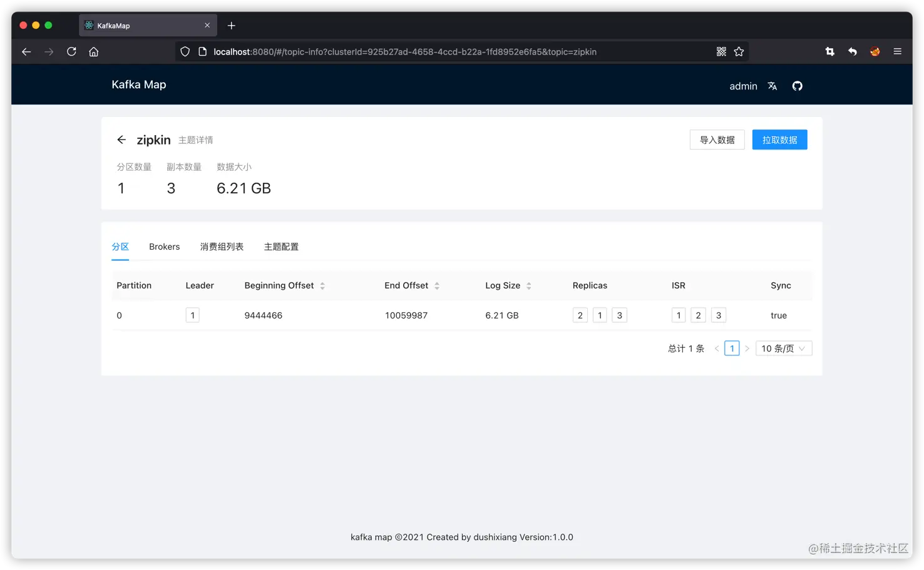Image resolution: width=924 pixels, height=570 pixels.
Task: Click the 副本数量 label
Action: point(184,167)
